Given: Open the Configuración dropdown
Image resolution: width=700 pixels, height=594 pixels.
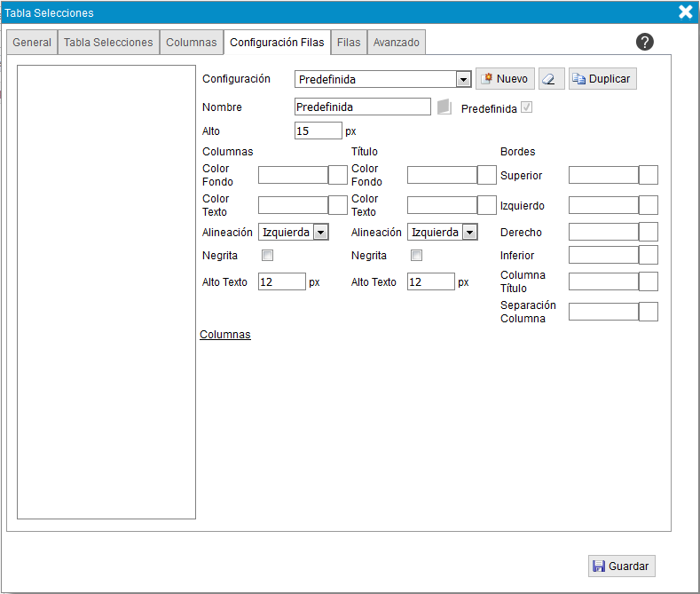Looking at the screenshot, I should [x=462, y=80].
